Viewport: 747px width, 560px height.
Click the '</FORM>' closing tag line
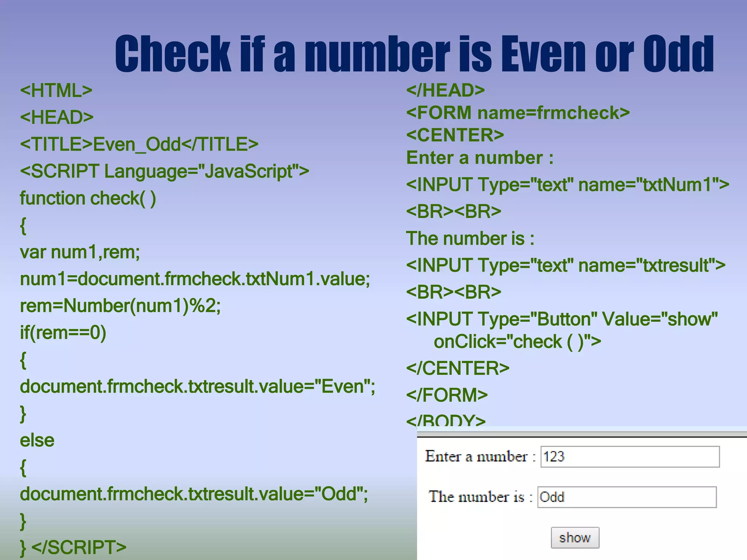point(447,395)
